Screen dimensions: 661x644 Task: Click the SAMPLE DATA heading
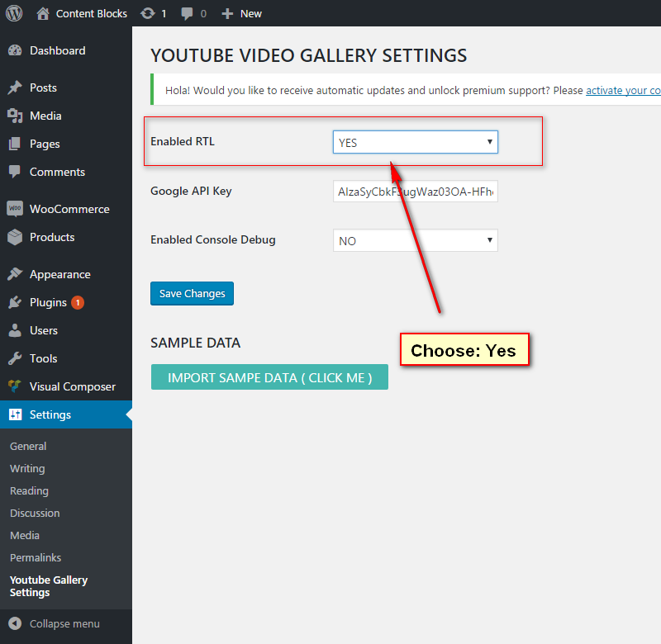coord(195,343)
